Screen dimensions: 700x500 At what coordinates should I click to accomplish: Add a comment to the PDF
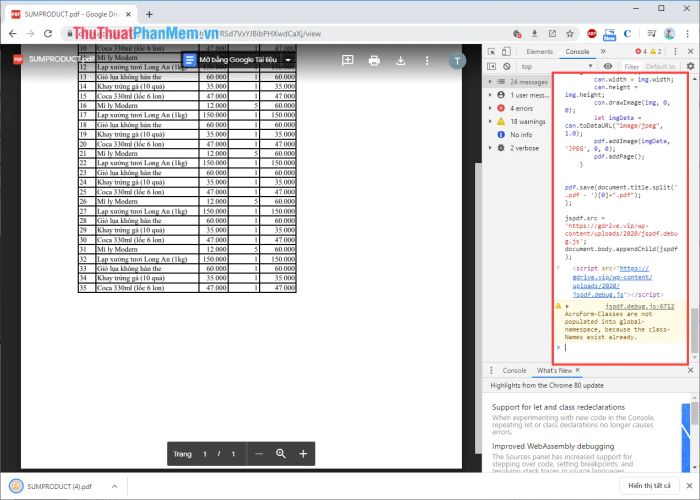click(x=347, y=60)
